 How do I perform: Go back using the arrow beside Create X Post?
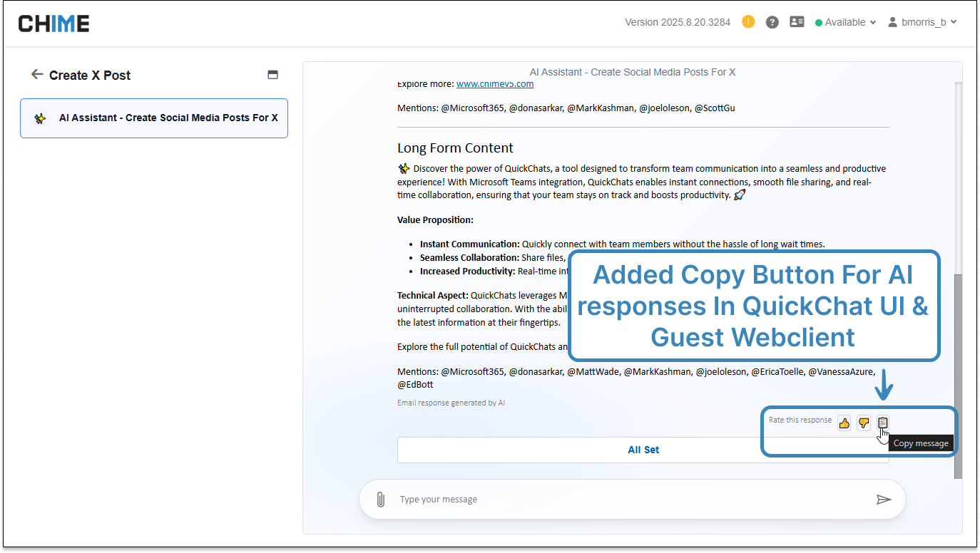click(37, 74)
